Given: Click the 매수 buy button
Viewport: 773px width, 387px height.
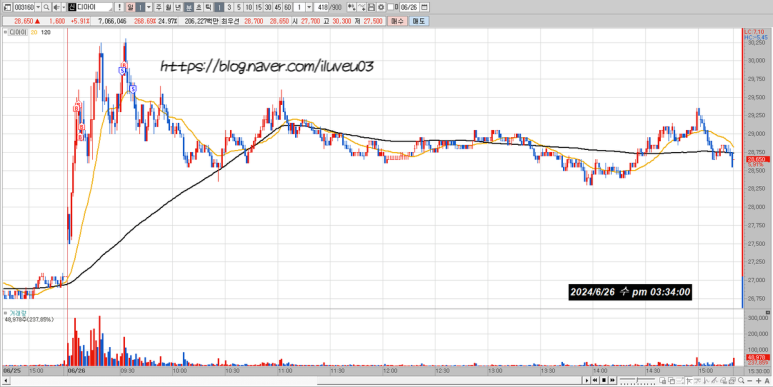Looking at the screenshot, I should [x=396, y=21].
